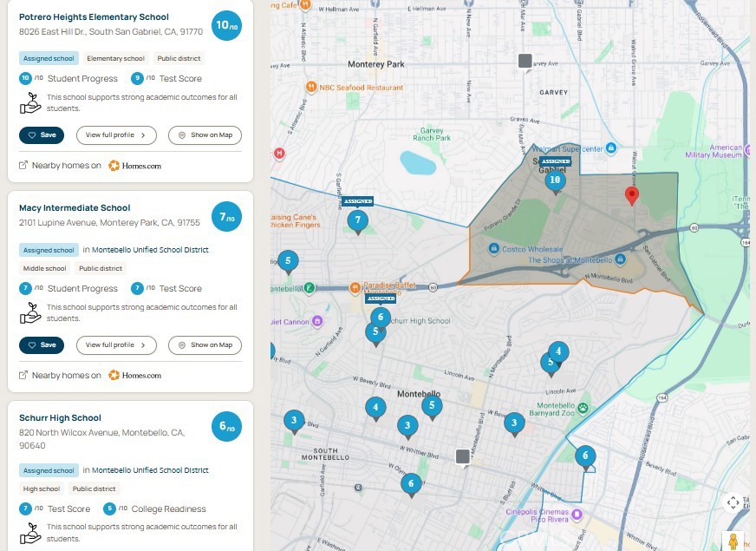The width and height of the screenshot is (756, 551).
Task: Click the Montebello Barnyard Zoo paw icon
Action: (x=583, y=408)
